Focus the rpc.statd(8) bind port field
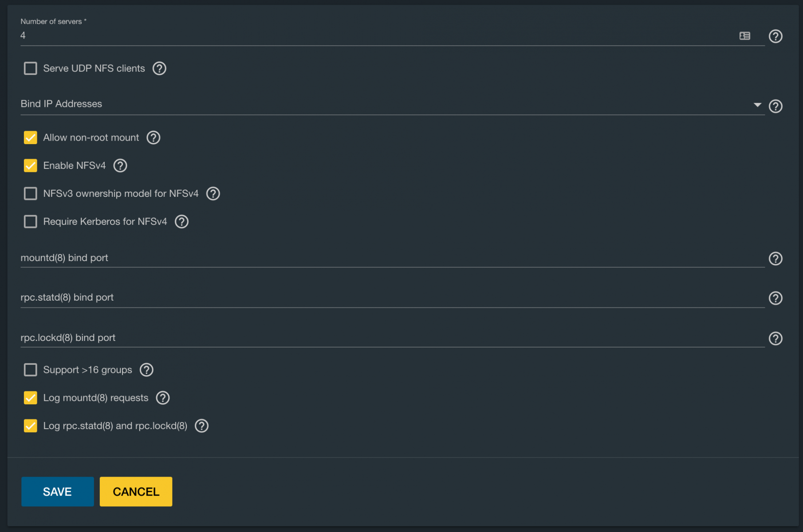This screenshot has width=803, height=532. coord(393,298)
